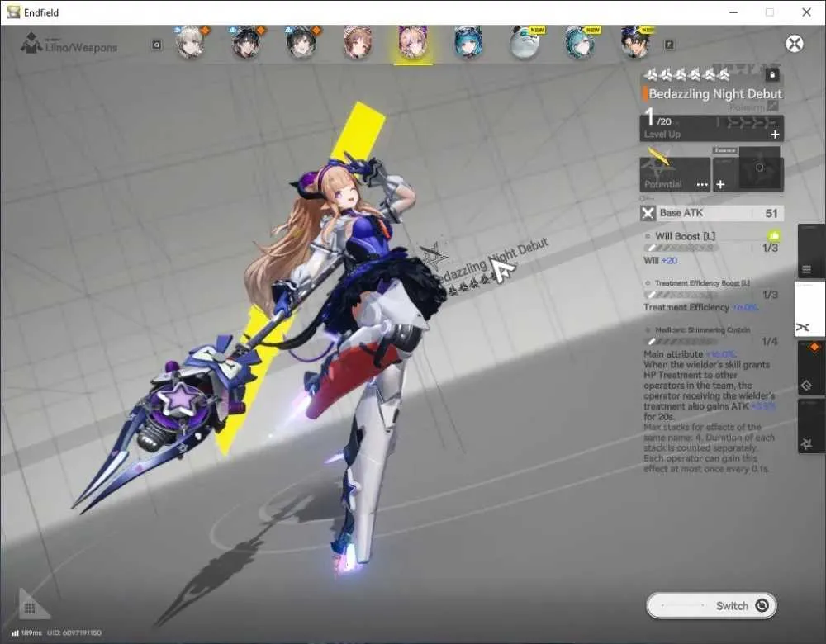Click the Base ATK crossed-swords icon

coord(648,213)
